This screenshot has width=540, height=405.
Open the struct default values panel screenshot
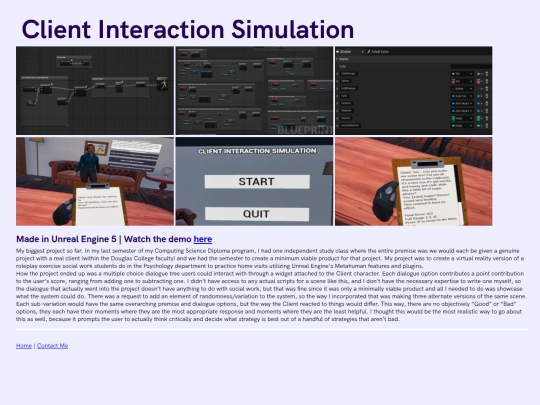click(x=414, y=91)
